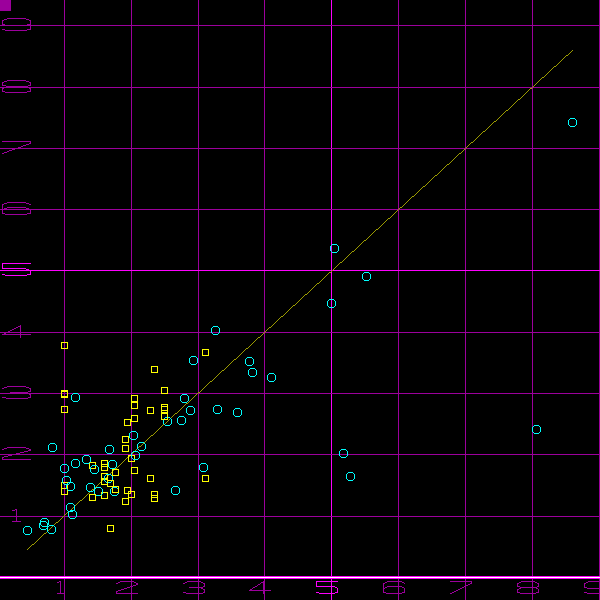Select the cyan circle sitting on the y=4 gridline
The height and width of the screenshot is (600, 600).
tap(215, 331)
